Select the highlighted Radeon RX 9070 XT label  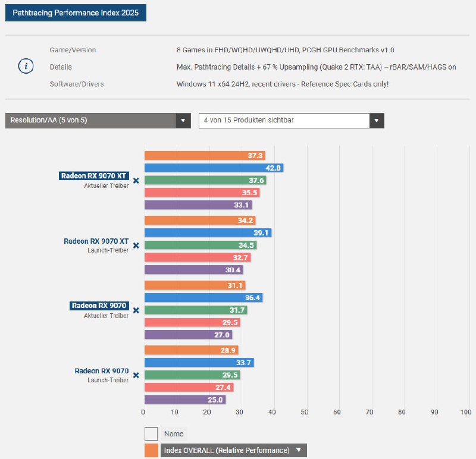94,176
